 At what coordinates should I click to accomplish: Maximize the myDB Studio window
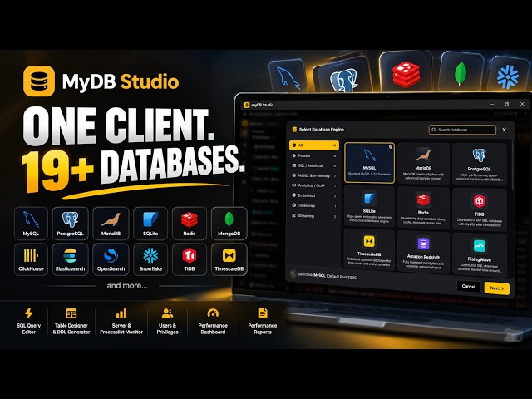pos(507,104)
